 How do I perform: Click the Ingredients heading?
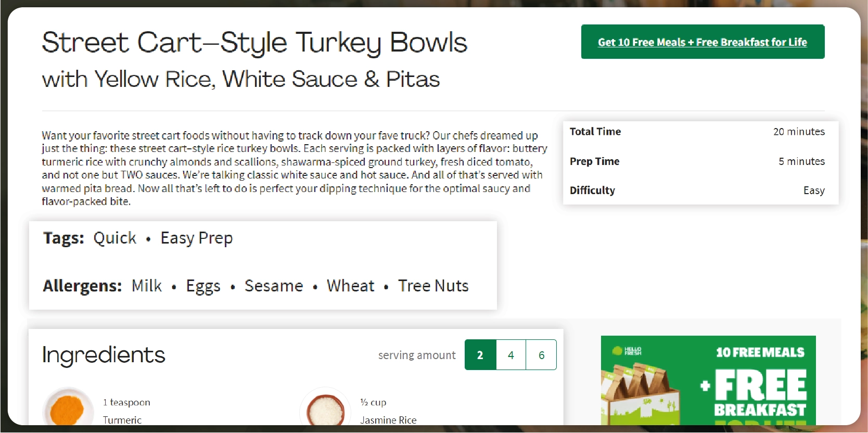(104, 355)
